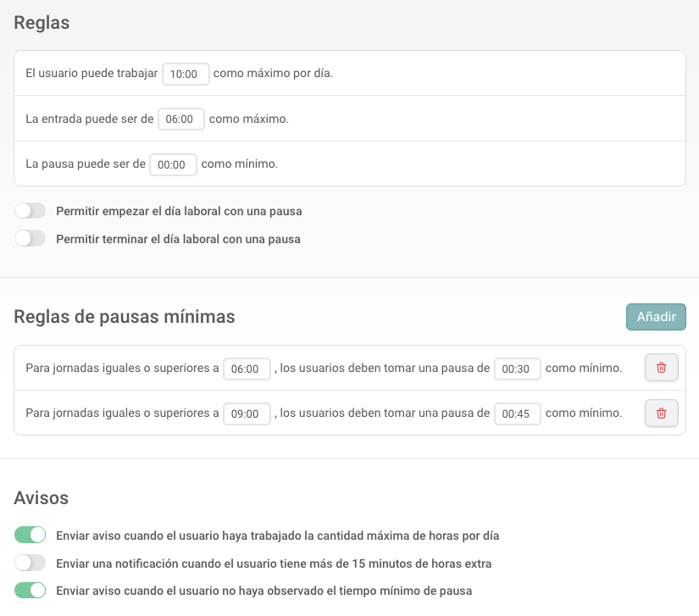Click the 09:00 workday length field
This screenshot has height=616, width=699.
[x=247, y=414]
